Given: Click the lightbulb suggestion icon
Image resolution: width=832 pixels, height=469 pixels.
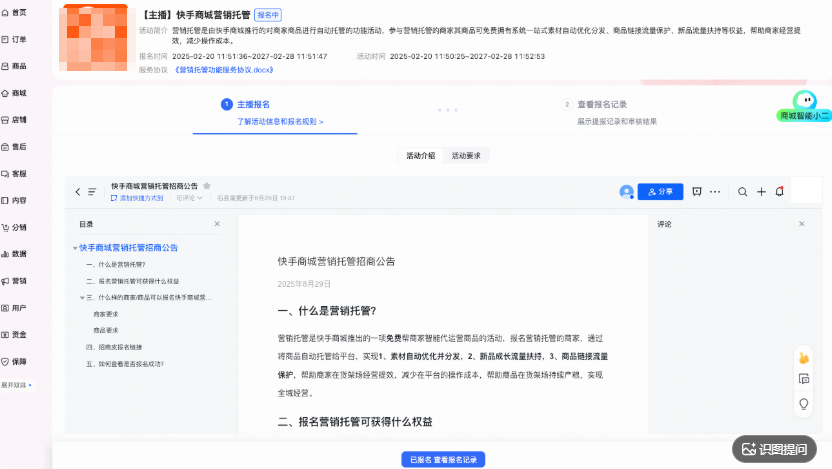Looking at the screenshot, I should 804,404.
